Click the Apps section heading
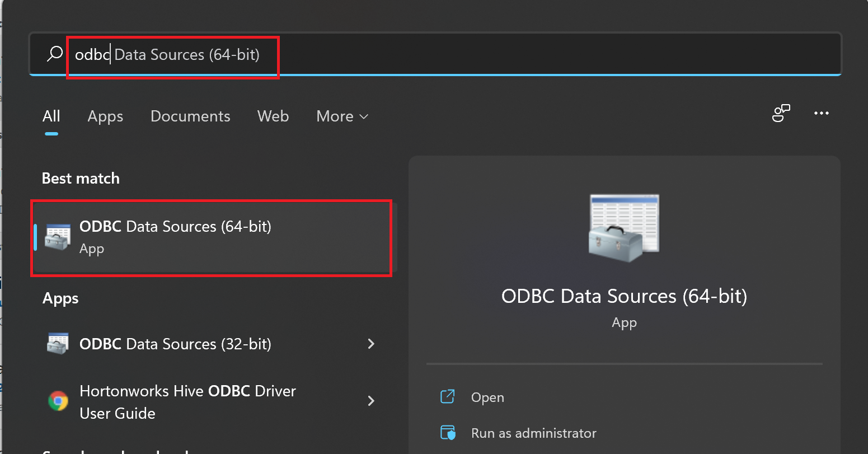The width and height of the screenshot is (868, 454). [60, 298]
